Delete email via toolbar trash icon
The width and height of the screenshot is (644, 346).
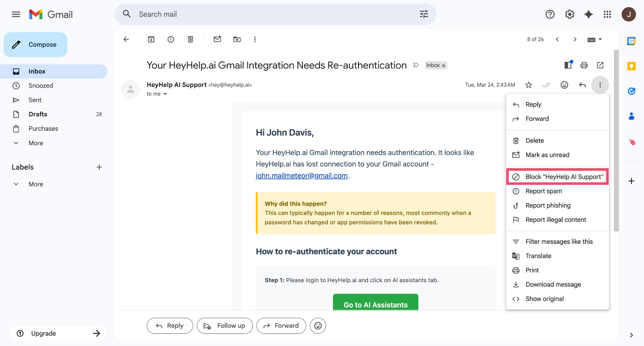[190, 39]
